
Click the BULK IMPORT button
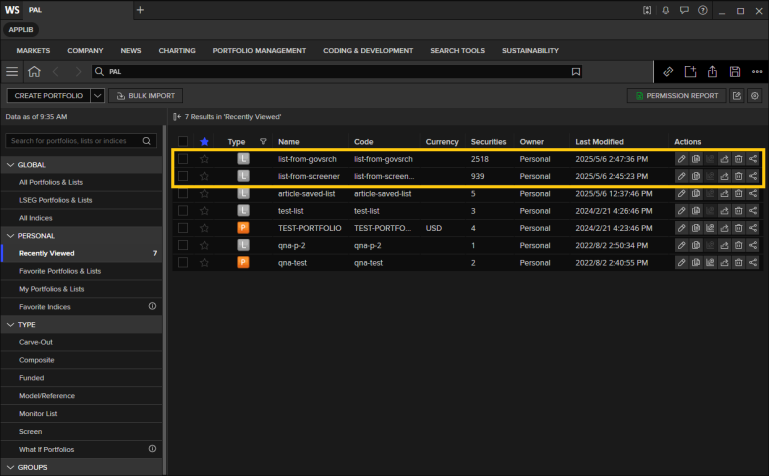point(146,96)
